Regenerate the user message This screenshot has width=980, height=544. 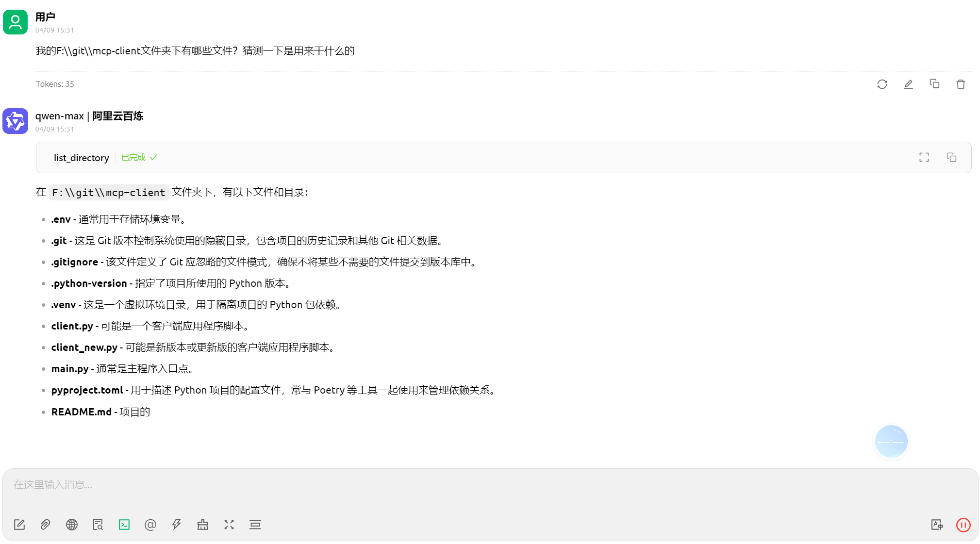[882, 84]
